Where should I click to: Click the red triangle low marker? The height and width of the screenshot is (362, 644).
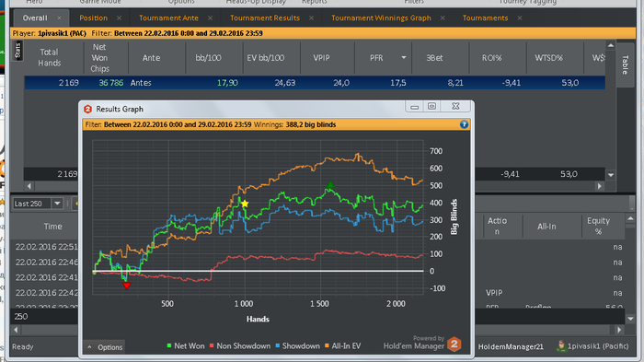127,286
